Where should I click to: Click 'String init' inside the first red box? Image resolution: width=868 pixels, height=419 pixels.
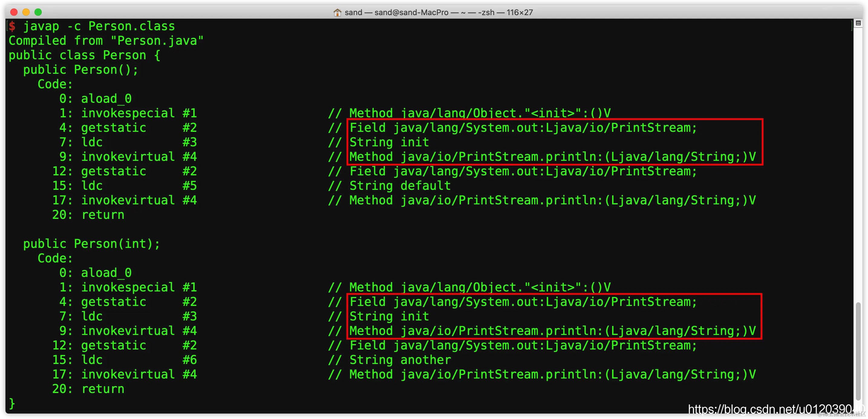pos(389,142)
